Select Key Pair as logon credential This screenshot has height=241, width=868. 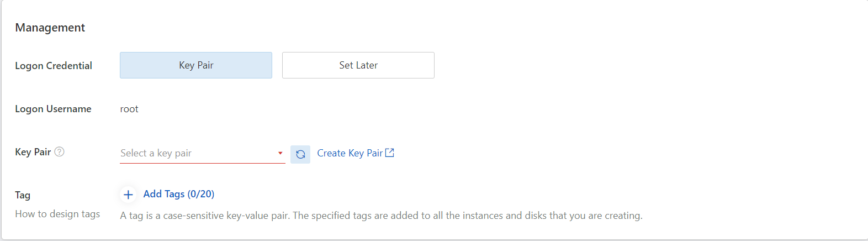[196, 65]
